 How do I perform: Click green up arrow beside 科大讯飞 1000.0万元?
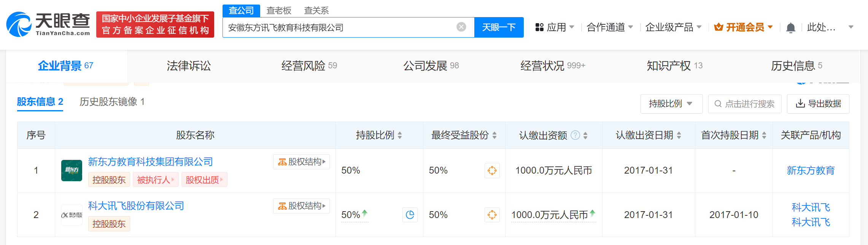click(592, 213)
